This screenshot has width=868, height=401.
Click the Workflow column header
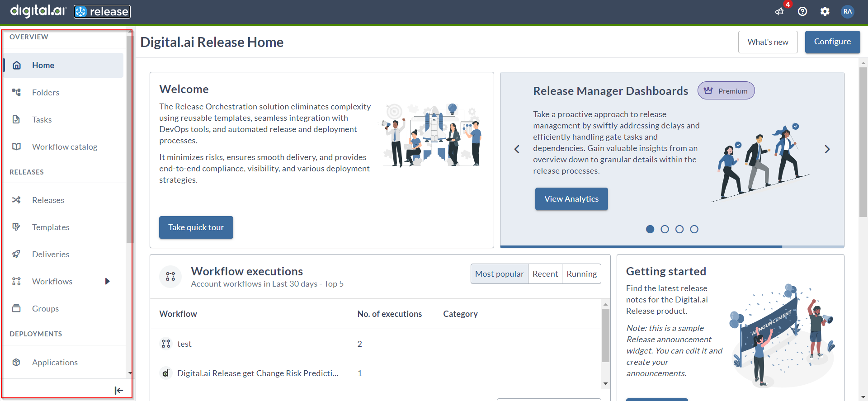click(x=178, y=314)
